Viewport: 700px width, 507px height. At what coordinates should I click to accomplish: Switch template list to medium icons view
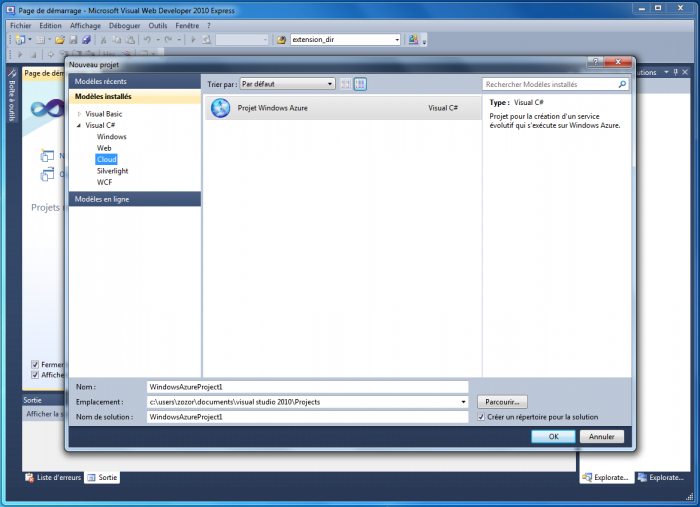pos(360,84)
